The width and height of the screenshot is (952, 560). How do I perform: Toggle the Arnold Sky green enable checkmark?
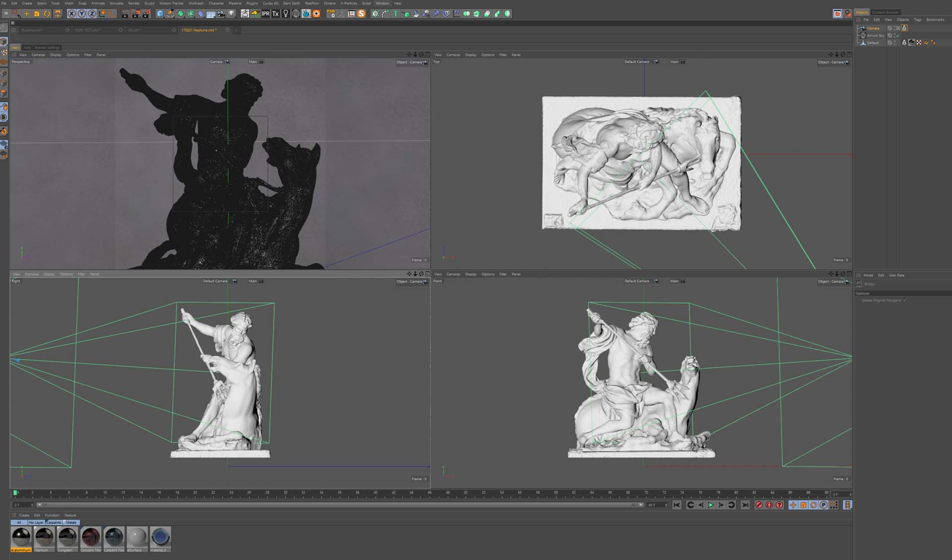pos(898,36)
